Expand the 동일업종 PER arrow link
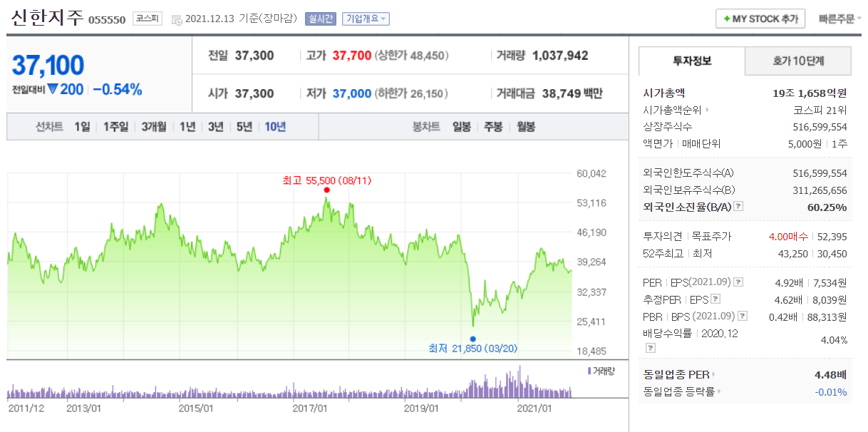Screen dimensions: 868x432 click(x=713, y=374)
